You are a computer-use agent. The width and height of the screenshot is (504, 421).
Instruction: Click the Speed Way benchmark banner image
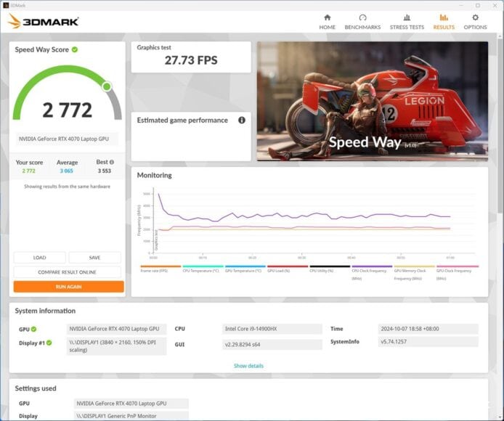pyautogui.click(x=372, y=100)
